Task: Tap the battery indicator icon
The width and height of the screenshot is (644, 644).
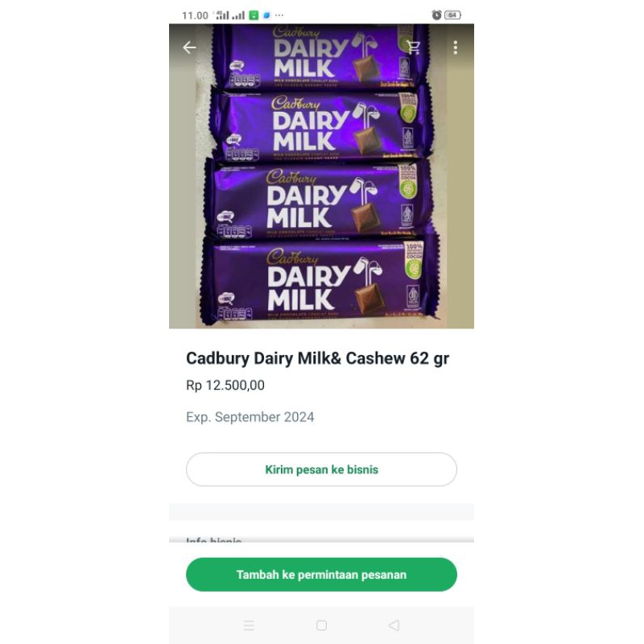Action: pos(452,15)
